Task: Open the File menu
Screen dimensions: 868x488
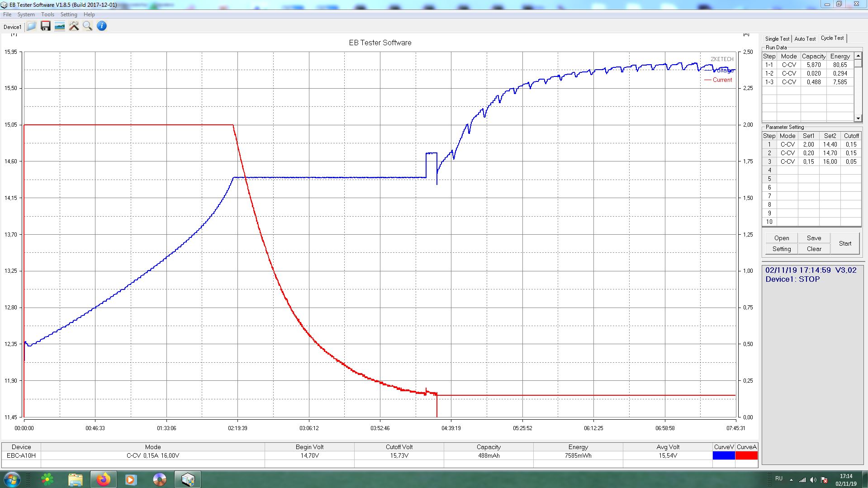Action: 7,14
